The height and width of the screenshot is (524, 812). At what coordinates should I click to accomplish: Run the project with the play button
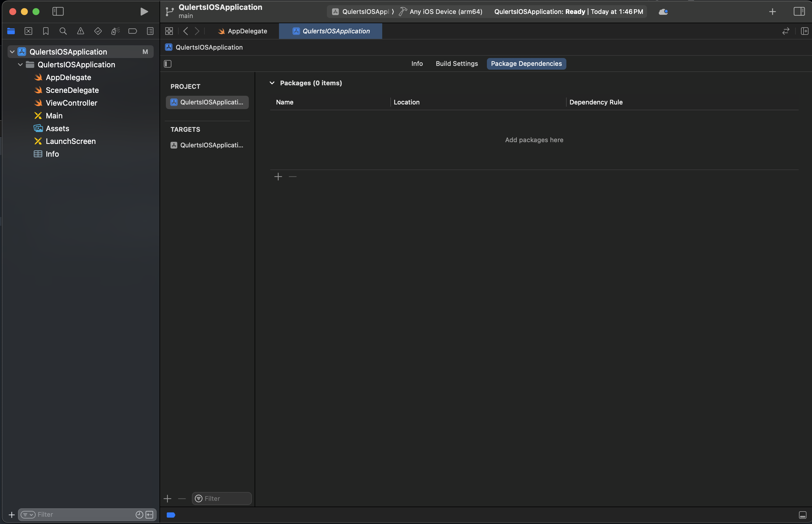(x=144, y=12)
